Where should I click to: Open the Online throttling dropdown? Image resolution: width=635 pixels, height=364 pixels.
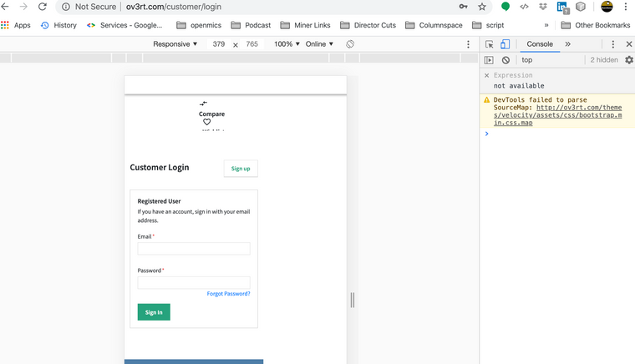[319, 44]
